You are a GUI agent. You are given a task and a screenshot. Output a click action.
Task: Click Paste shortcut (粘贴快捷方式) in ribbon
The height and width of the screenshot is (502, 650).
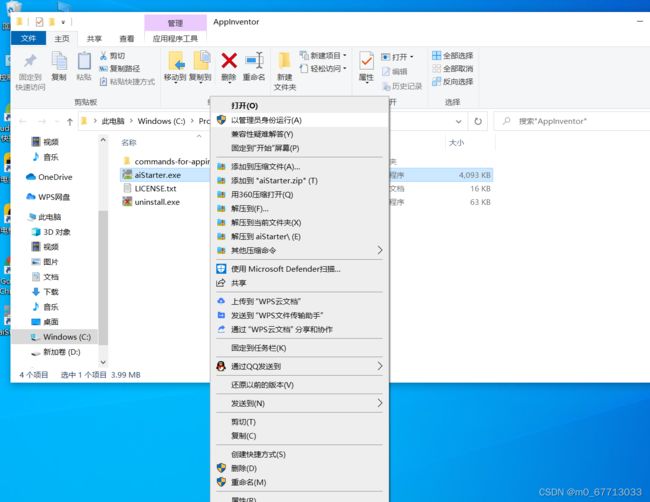(128, 82)
